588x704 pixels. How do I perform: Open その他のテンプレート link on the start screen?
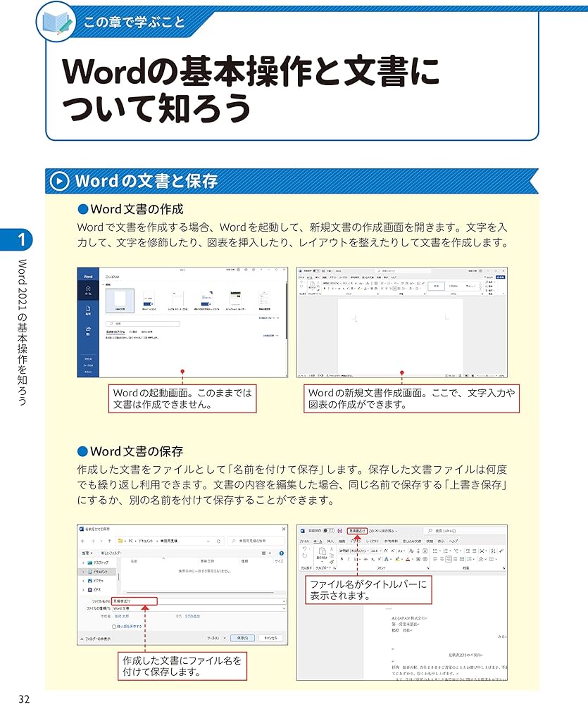270,318
